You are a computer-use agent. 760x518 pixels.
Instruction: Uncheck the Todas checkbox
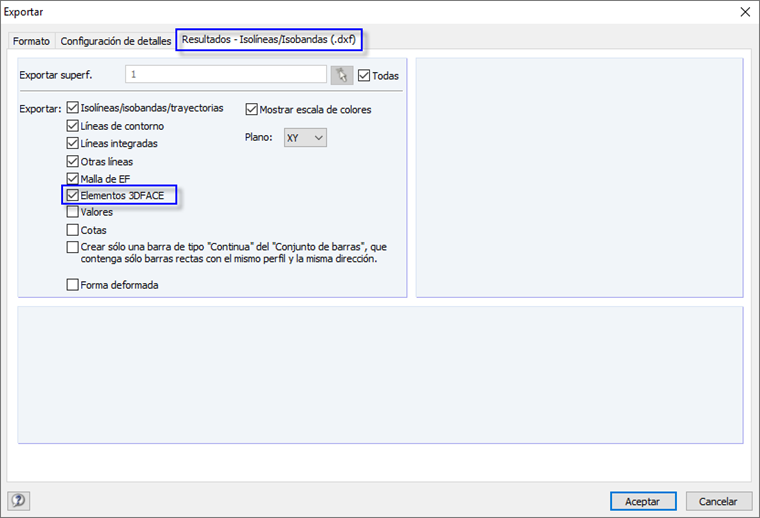click(x=364, y=75)
